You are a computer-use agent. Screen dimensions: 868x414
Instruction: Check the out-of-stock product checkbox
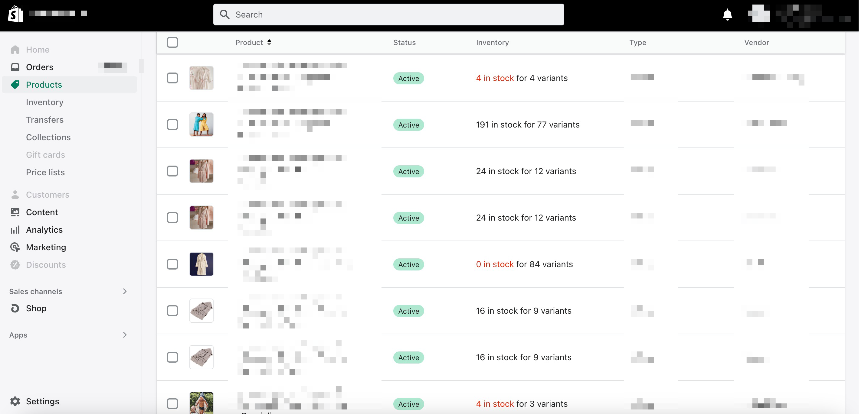[172, 264]
